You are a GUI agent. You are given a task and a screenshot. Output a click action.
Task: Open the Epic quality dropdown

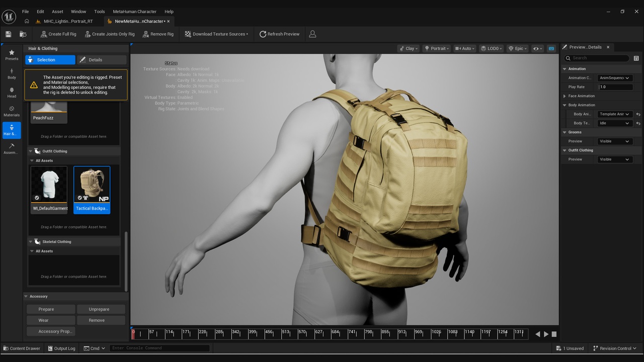517,49
